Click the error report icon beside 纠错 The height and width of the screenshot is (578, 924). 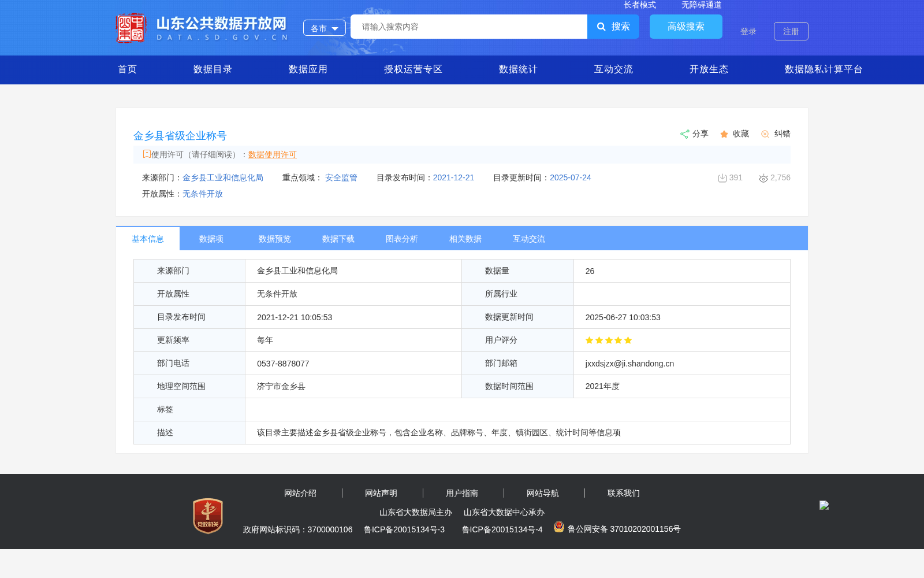765,134
